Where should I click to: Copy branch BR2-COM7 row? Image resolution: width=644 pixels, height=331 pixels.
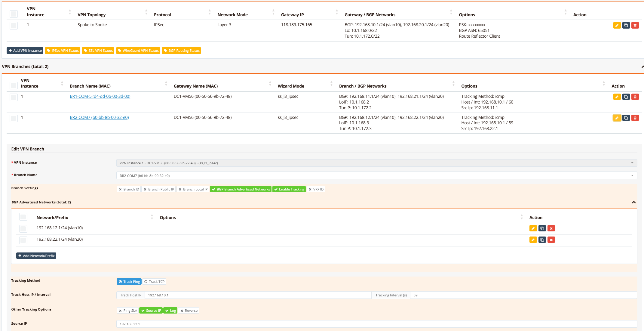(x=626, y=118)
